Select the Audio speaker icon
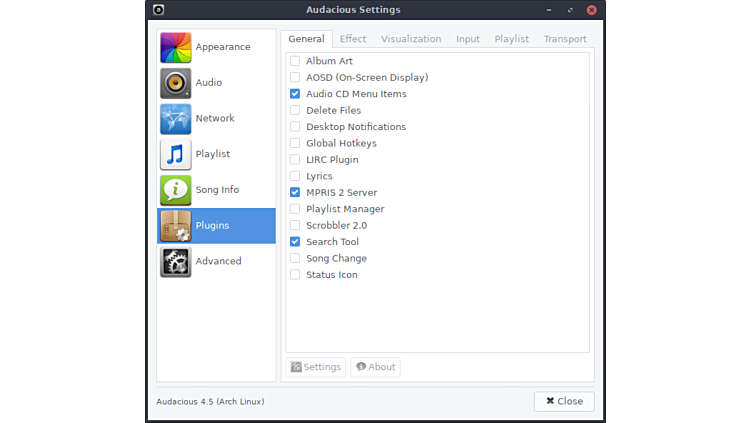The height and width of the screenshot is (423, 752). [175, 83]
